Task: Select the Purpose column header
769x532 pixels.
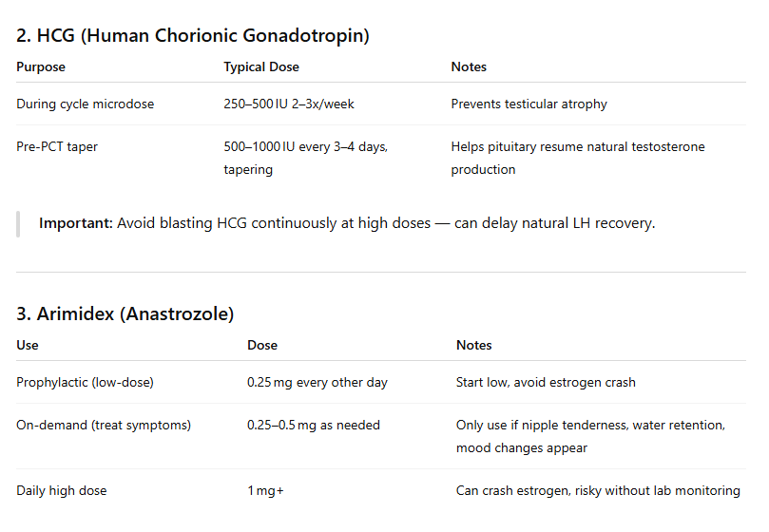Action: click(x=41, y=67)
